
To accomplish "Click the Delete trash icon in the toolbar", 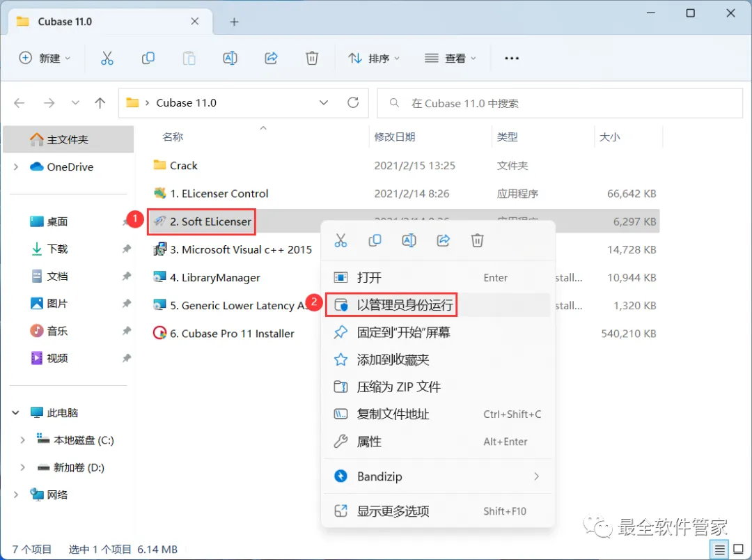I will tap(312, 58).
